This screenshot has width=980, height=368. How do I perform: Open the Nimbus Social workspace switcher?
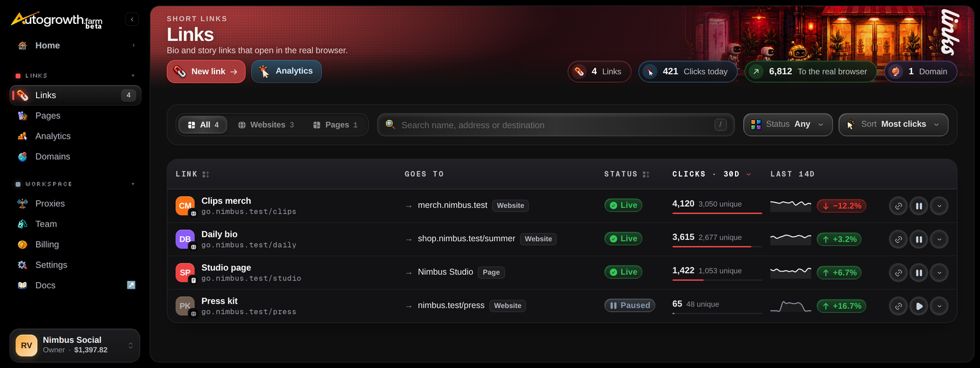tap(75, 345)
